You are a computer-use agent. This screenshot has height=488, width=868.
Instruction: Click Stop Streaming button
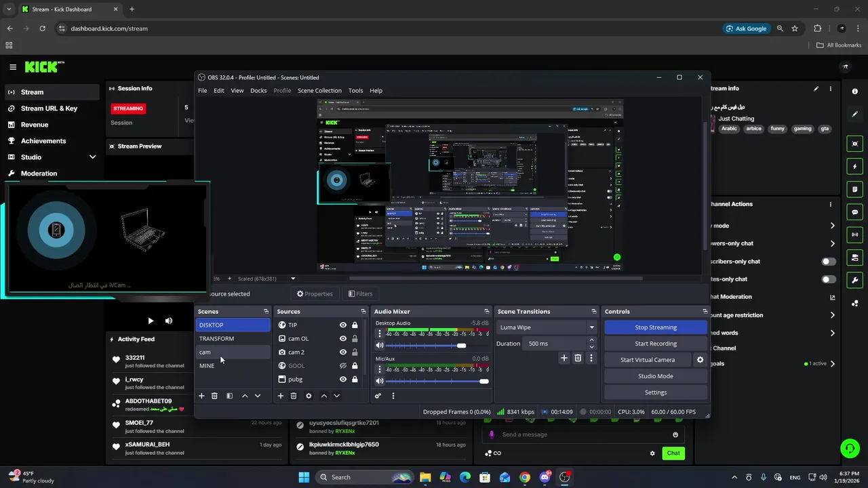tap(656, 327)
